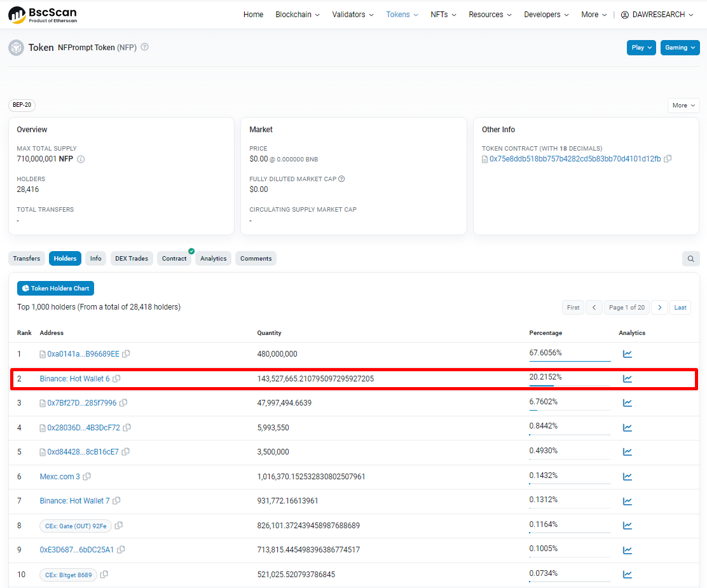The height and width of the screenshot is (588, 707).
Task: Open address link 0xa0141a...B96689EE
Action: (83, 354)
